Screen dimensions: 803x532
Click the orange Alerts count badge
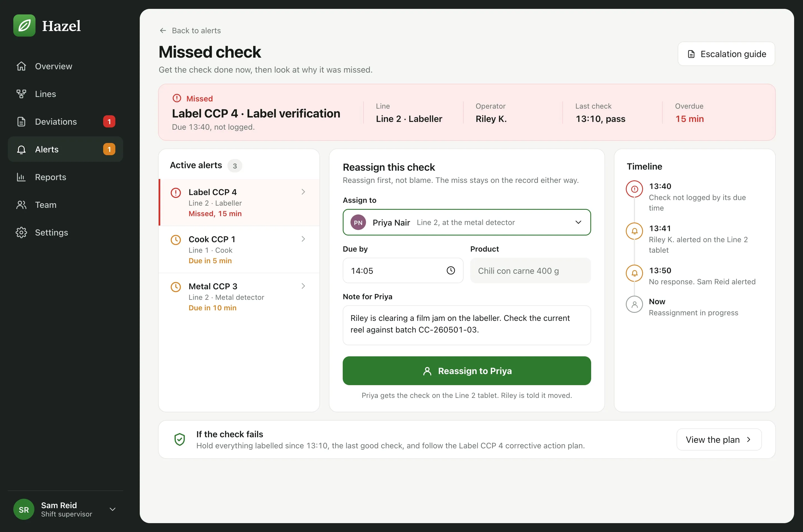click(x=109, y=149)
